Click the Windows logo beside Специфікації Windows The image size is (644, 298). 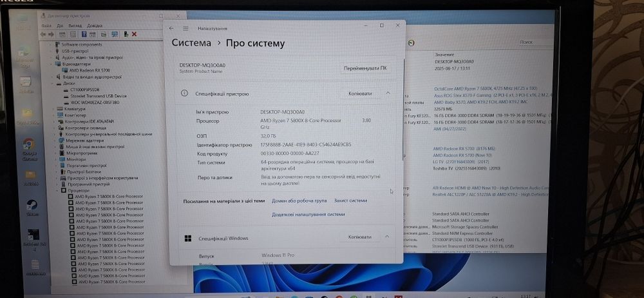[188, 238]
